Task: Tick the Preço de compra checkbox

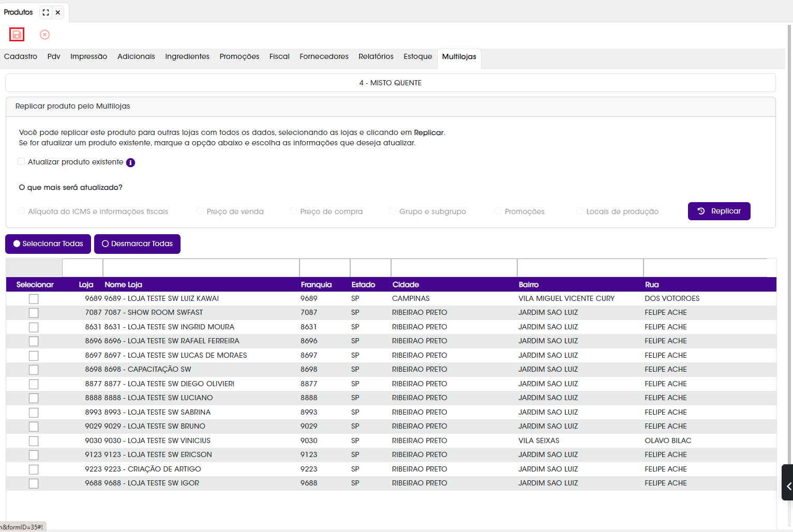Action: point(293,211)
